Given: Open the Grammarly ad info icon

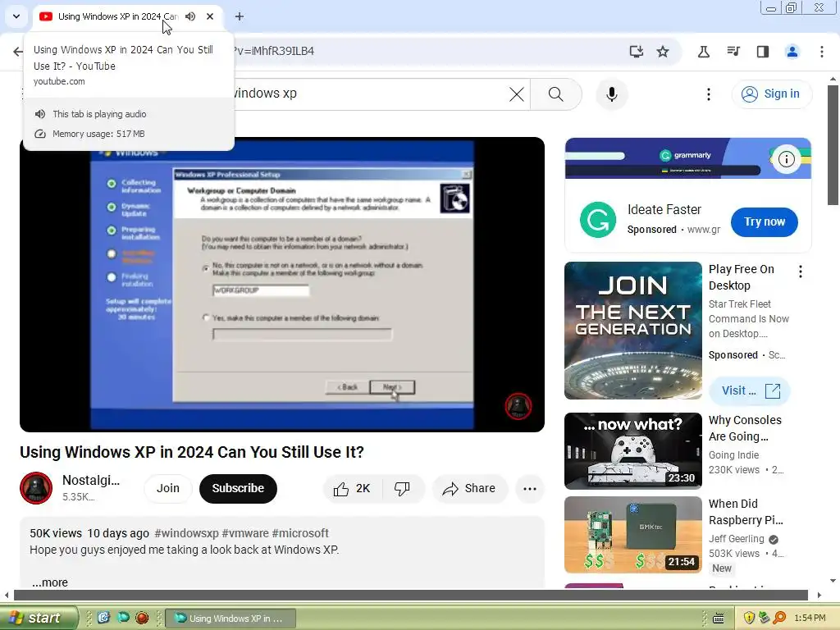Looking at the screenshot, I should (x=786, y=159).
